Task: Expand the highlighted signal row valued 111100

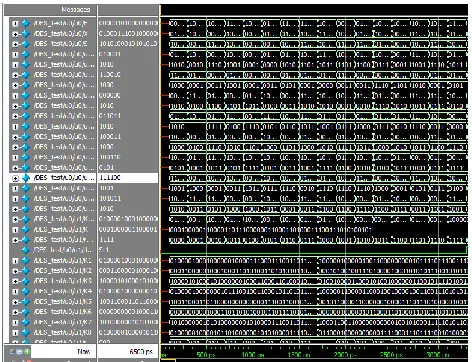Action: [x=15, y=178]
